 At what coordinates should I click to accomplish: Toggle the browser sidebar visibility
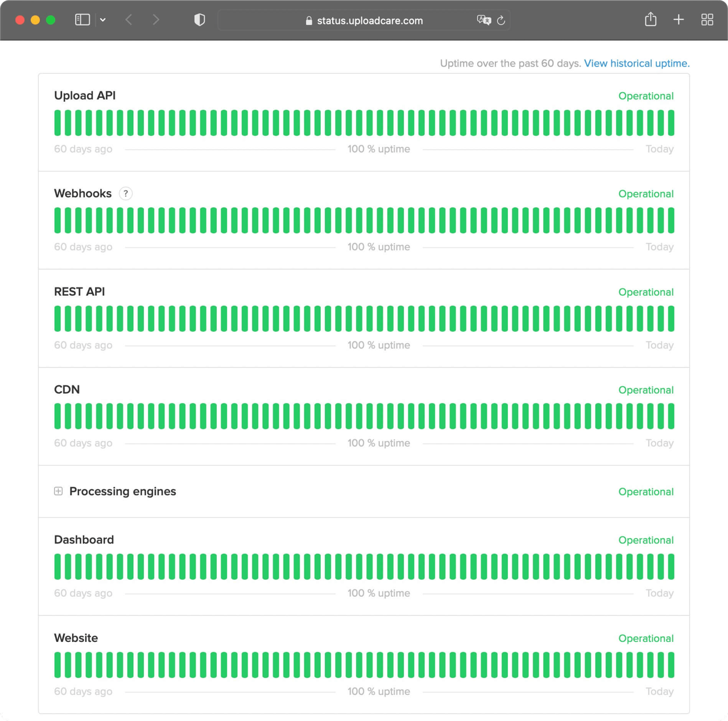coord(82,19)
